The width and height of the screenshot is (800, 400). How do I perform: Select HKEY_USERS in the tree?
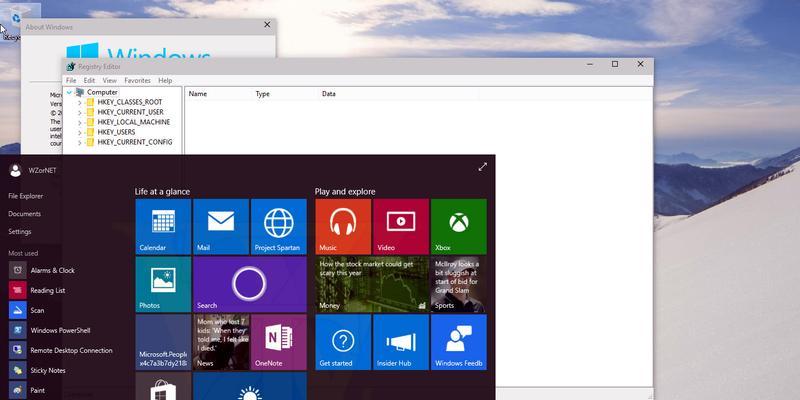point(116,132)
